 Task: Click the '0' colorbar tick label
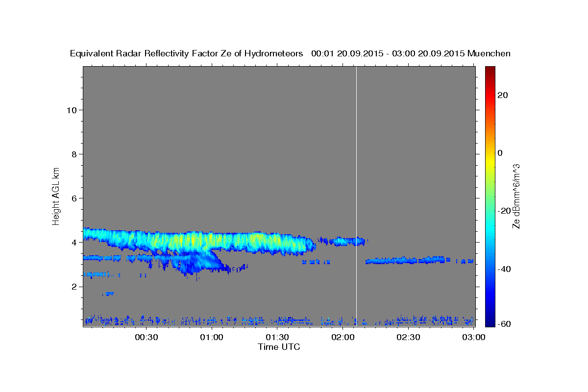point(500,153)
